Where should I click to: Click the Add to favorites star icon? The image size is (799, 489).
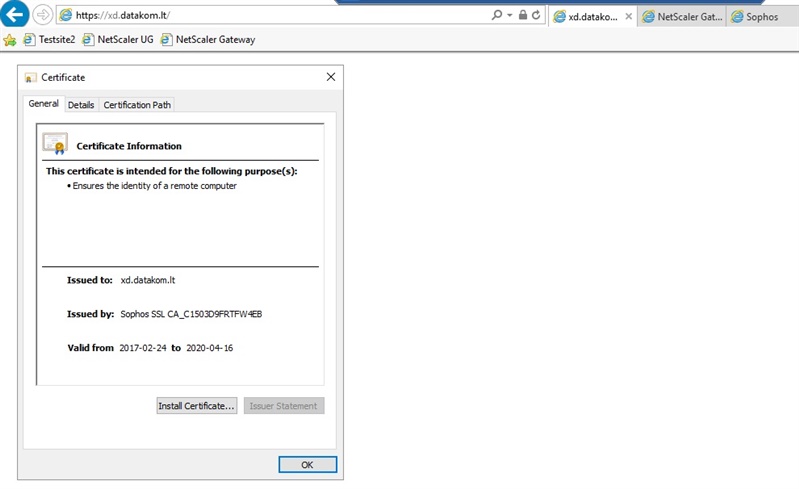10,40
